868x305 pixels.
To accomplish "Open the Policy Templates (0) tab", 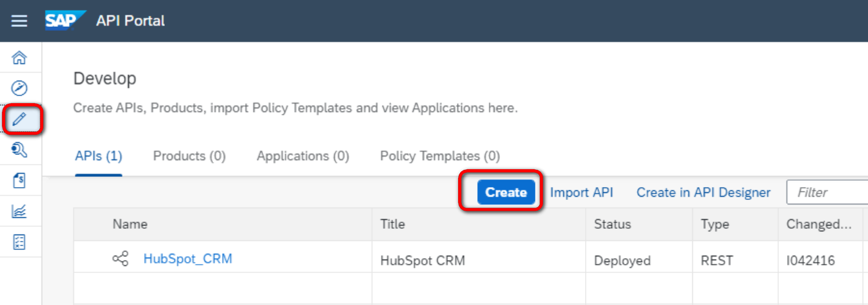I will [440, 156].
